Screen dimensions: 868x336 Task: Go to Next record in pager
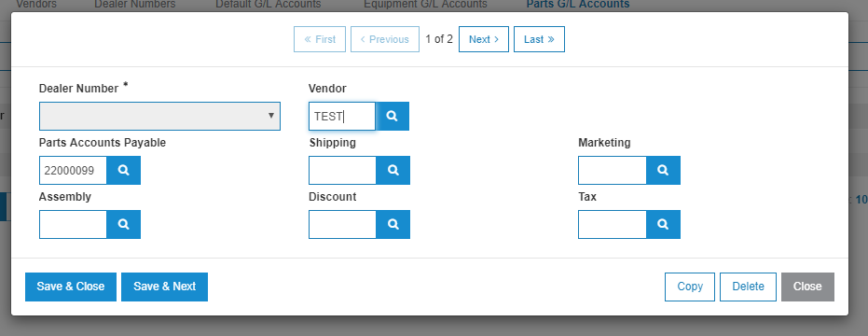(484, 39)
